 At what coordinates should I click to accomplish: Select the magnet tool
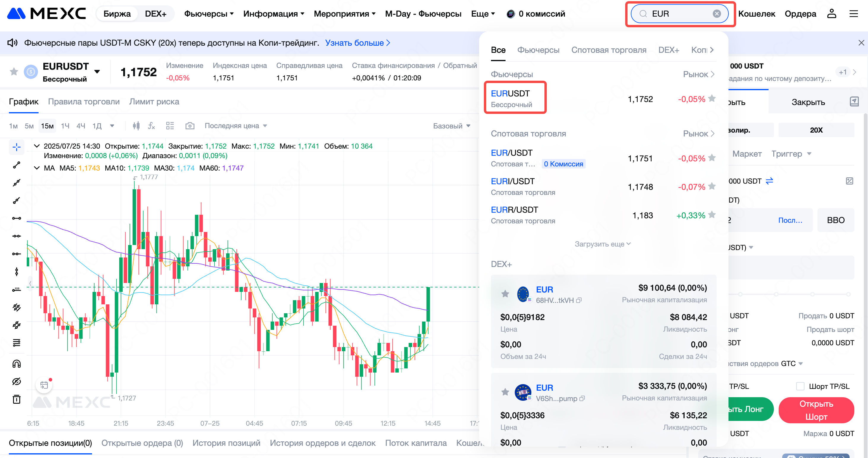click(17, 364)
